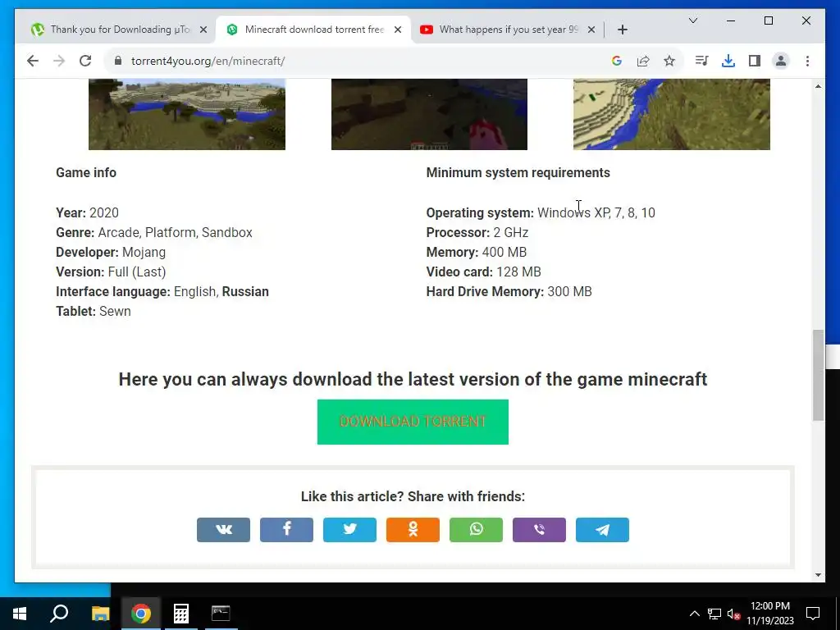This screenshot has height=630, width=840.
Task: Open the third Minecraft river screenshot
Action: 672,114
